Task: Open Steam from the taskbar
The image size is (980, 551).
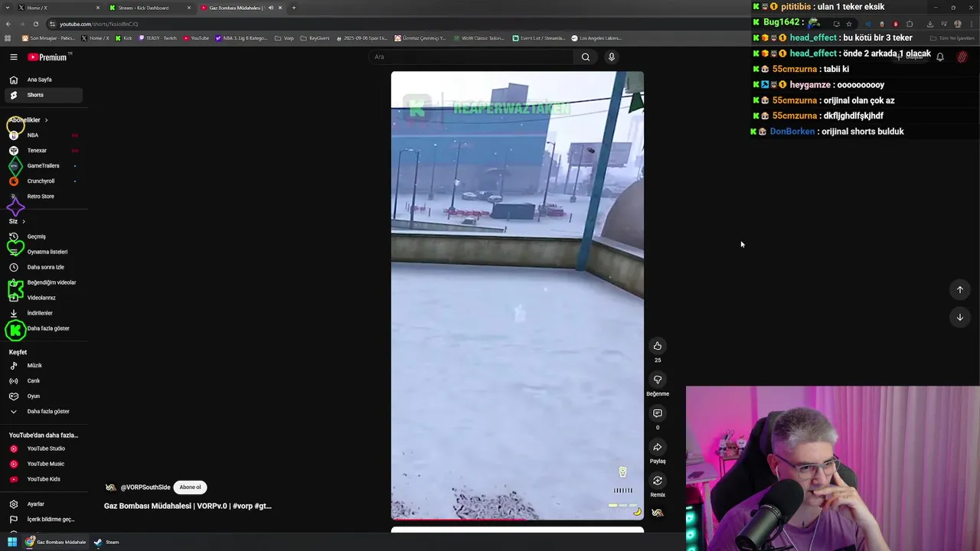Action: click(x=106, y=542)
